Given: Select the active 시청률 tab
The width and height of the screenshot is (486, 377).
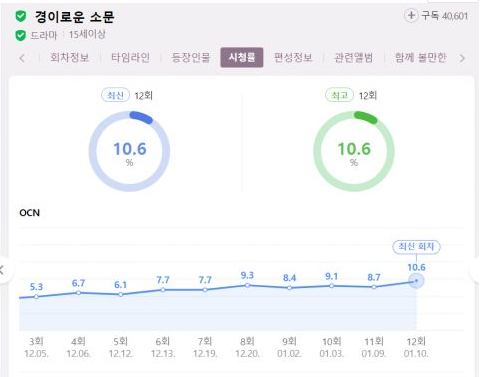Looking at the screenshot, I should 242,57.
